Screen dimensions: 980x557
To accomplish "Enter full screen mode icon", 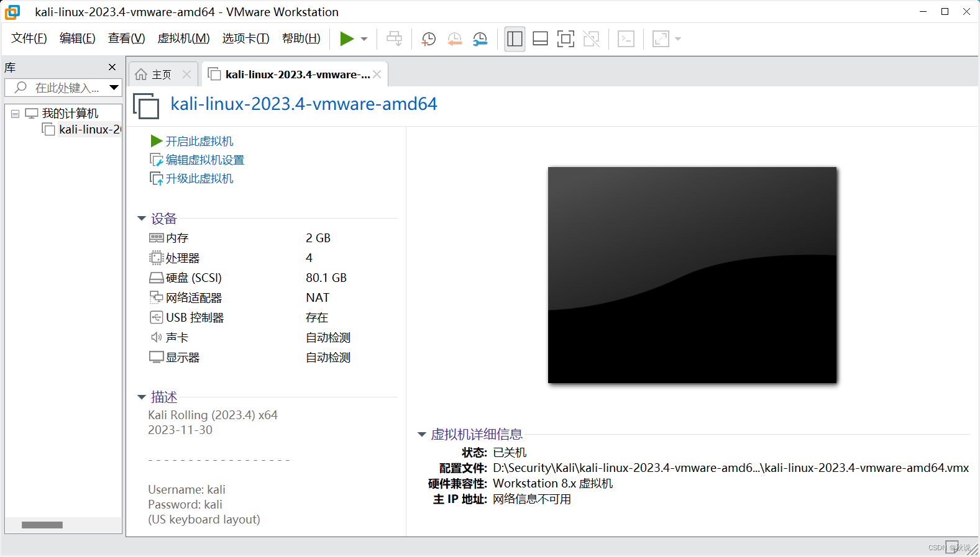I will pos(566,39).
